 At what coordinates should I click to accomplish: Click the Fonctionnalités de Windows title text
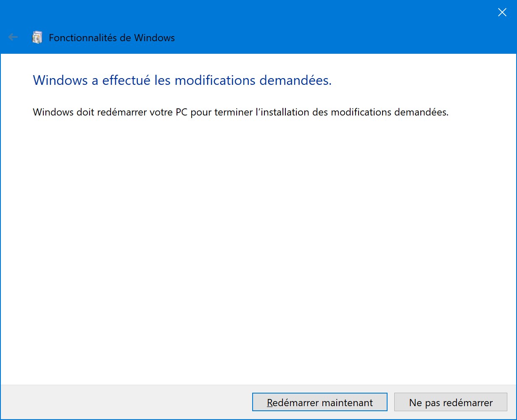pos(112,37)
